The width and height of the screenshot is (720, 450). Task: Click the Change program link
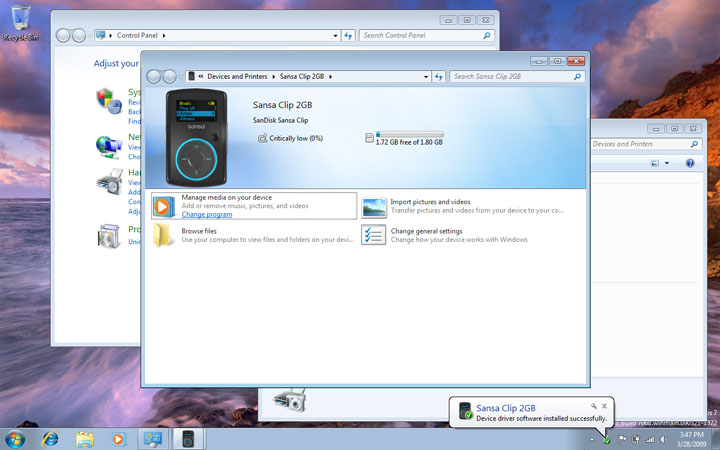[207, 215]
